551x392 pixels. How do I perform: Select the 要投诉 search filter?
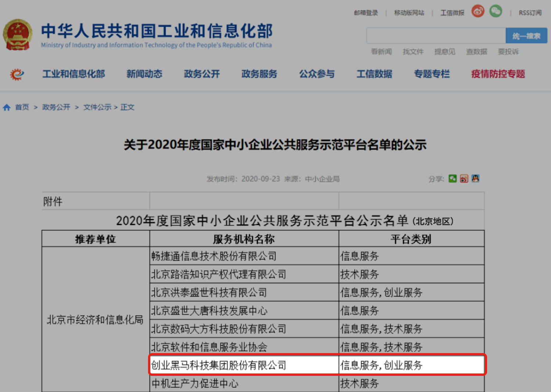tap(508, 52)
